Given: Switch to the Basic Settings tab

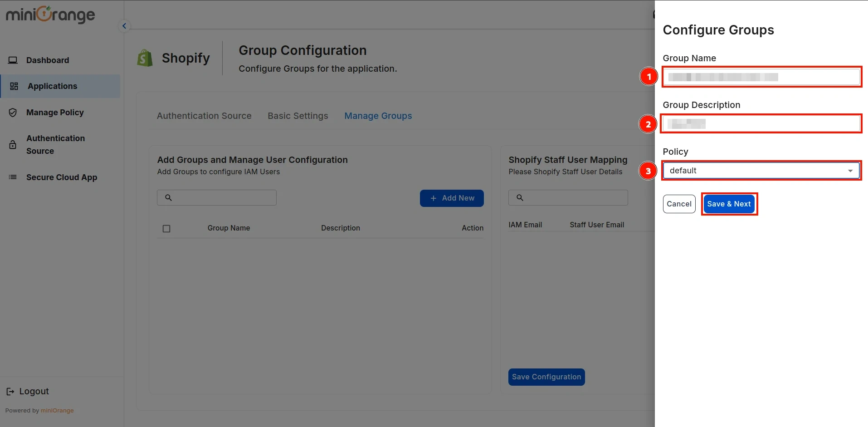Looking at the screenshot, I should click(x=297, y=116).
